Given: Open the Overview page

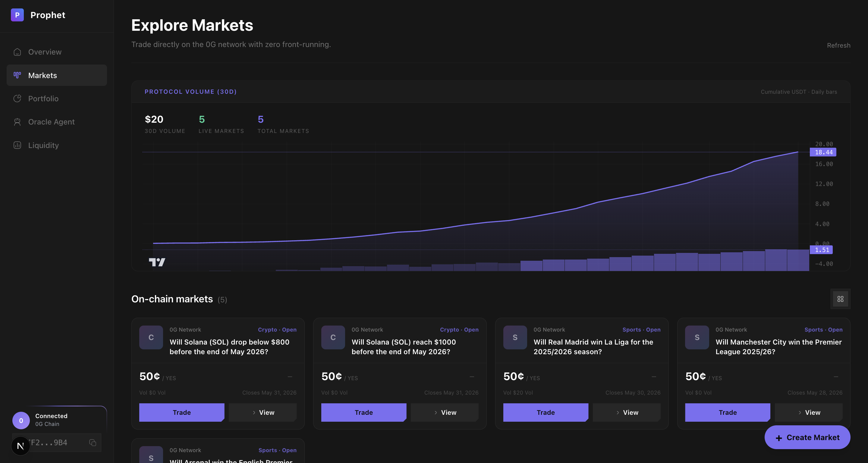Looking at the screenshot, I should 57,52.
